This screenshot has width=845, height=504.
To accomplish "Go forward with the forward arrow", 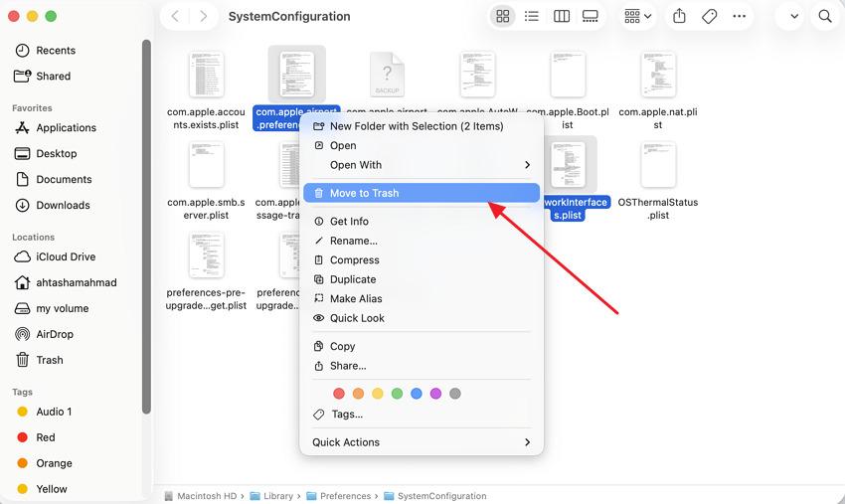I will [203, 16].
